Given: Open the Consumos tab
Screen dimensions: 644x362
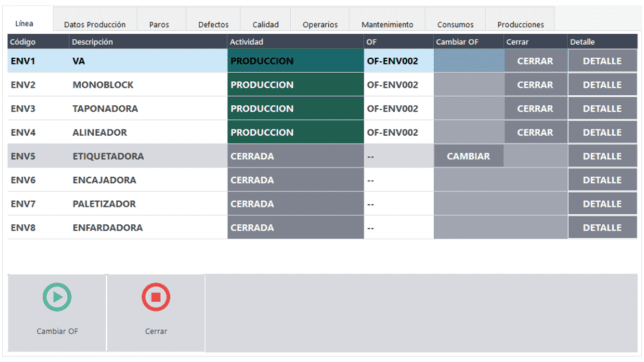Looking at the screenshot, I should coord(455,19).
